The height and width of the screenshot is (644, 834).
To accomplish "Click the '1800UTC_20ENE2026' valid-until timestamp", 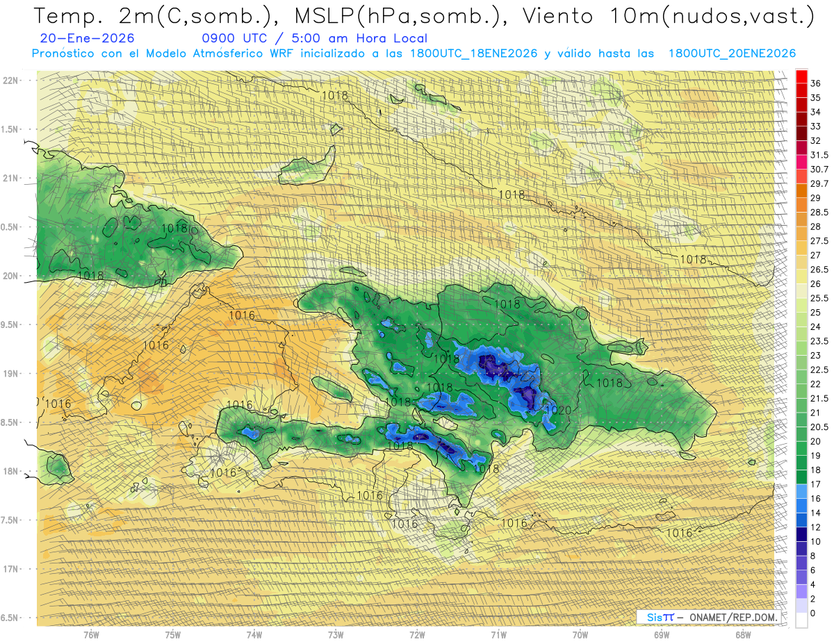I will pyautogui.click(x=732, y=53).
